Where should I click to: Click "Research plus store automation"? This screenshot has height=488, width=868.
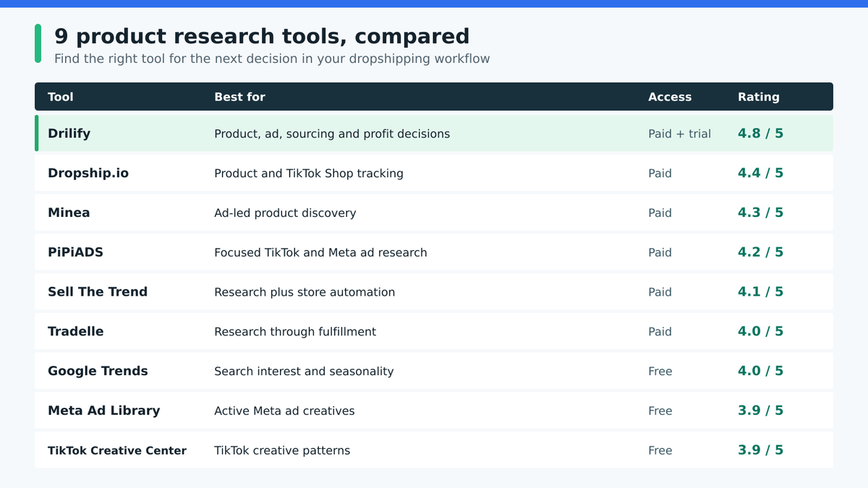[x=305, y=292]
